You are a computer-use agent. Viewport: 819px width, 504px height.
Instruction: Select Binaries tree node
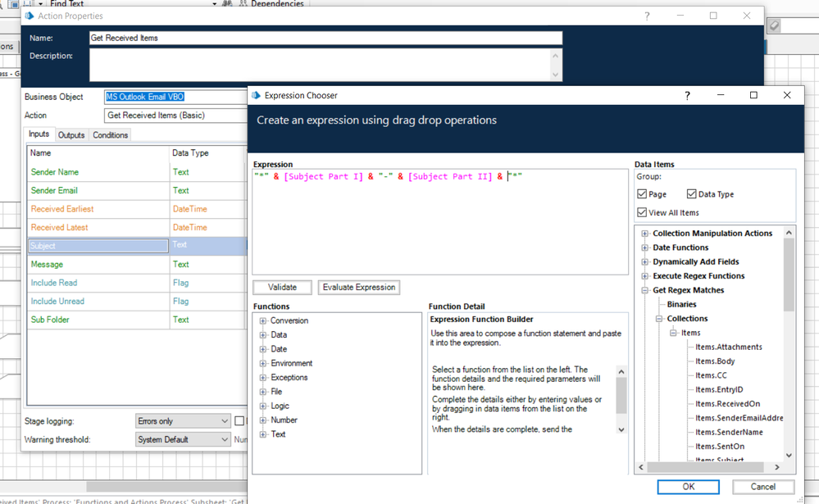(681, 305)
